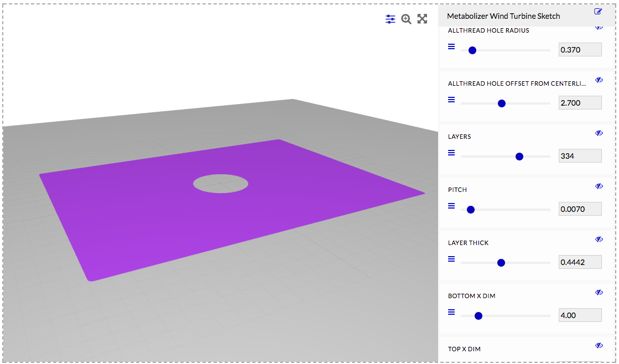The height and width of the screenshot is (364, 619).
Task: Open the Layer Thick hamburger menu
Action: [451, 259]
